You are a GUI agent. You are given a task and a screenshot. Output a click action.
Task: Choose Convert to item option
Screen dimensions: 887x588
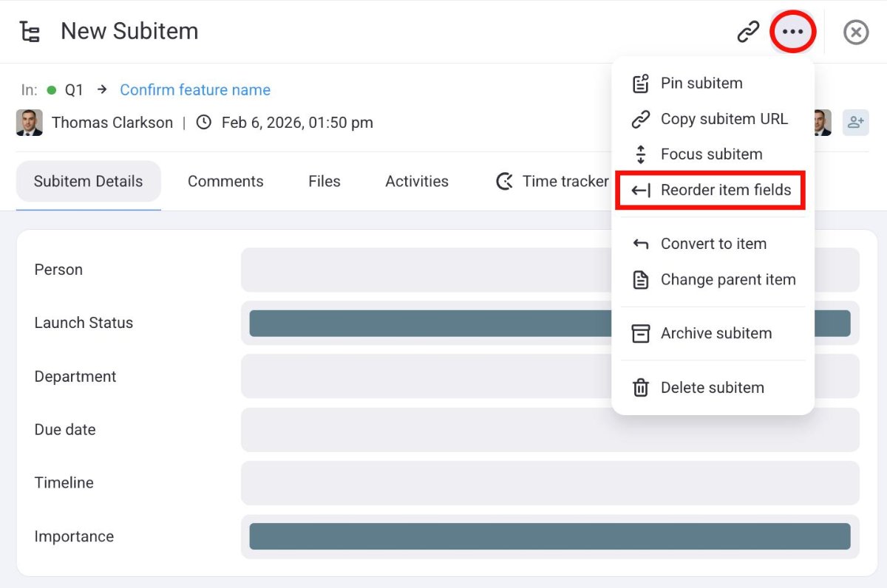[x=713, y=244]
